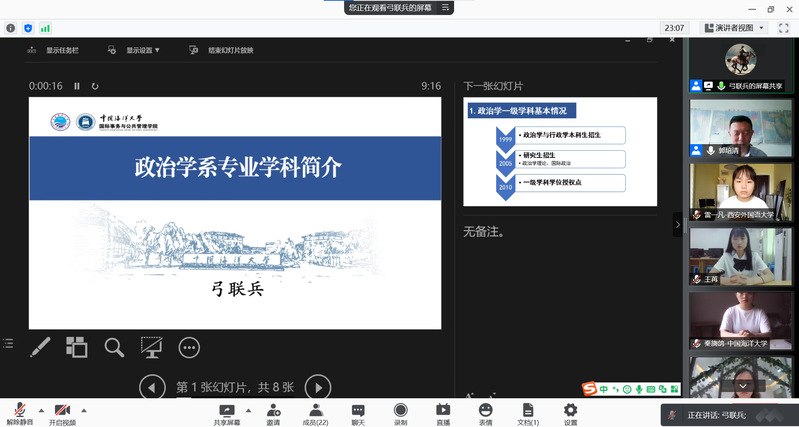Select the next slide preview thumbnail

point(559,151)
